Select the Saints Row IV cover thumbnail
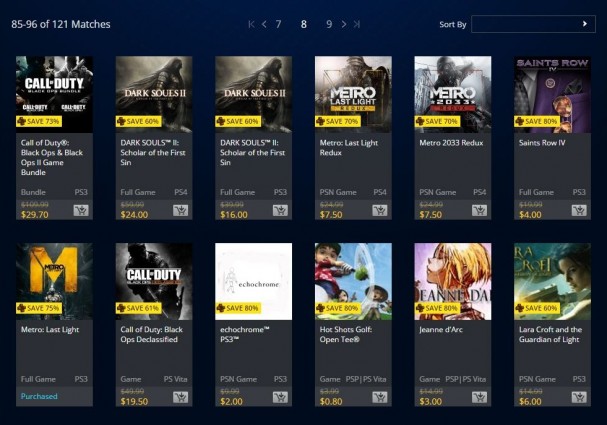Image resolution: width=607 pixels, height=425 pixels. pos(552,94)
